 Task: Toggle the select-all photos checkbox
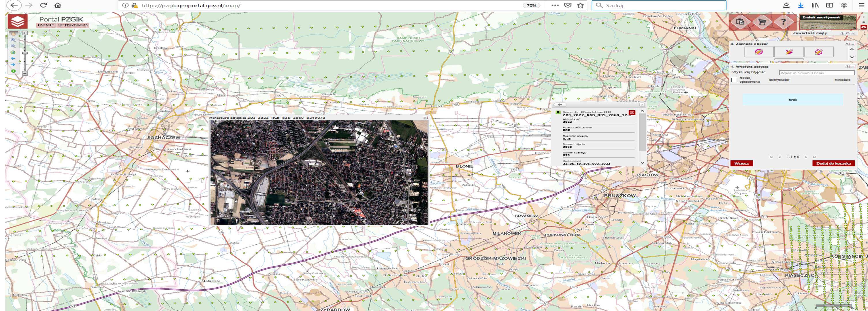(734, 80)
